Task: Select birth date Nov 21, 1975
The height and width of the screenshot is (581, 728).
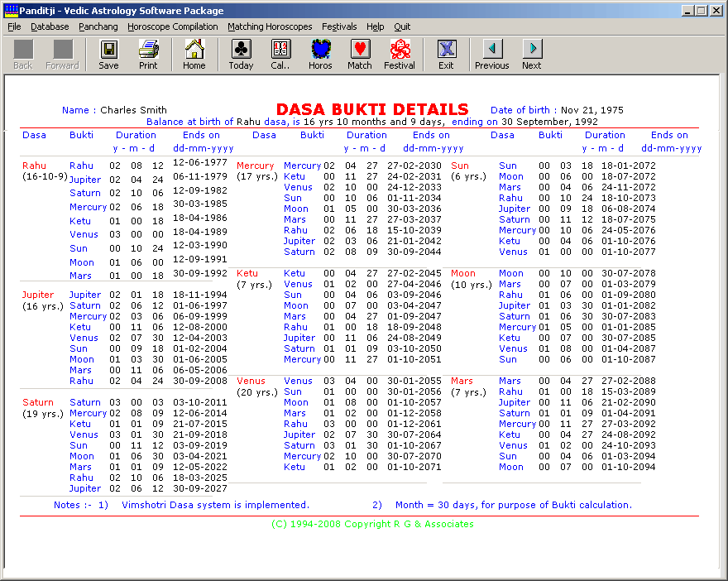Action: 592,110
